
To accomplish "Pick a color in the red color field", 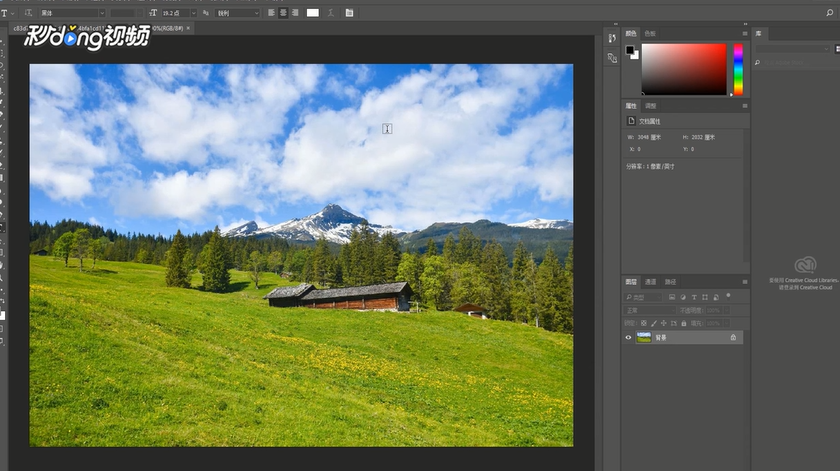I will pos(684,70).
